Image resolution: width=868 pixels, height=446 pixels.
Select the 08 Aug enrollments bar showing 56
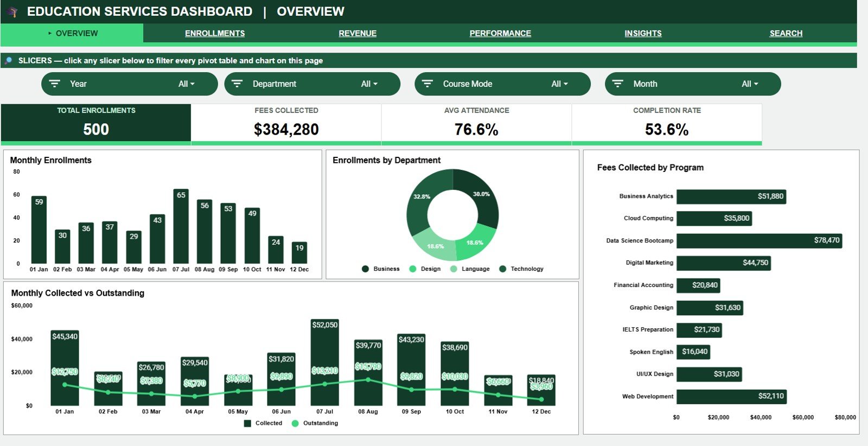[205, 232]
